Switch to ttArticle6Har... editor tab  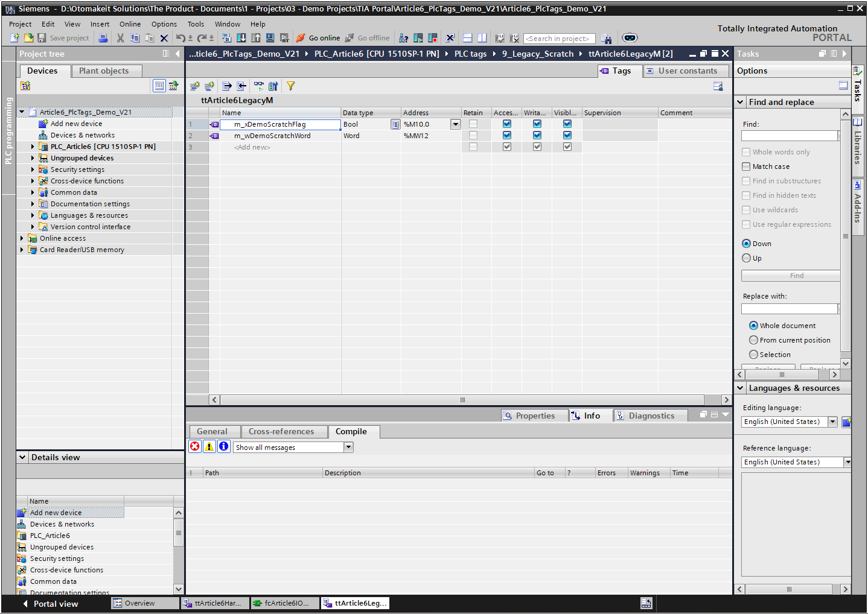click(215, 603)
